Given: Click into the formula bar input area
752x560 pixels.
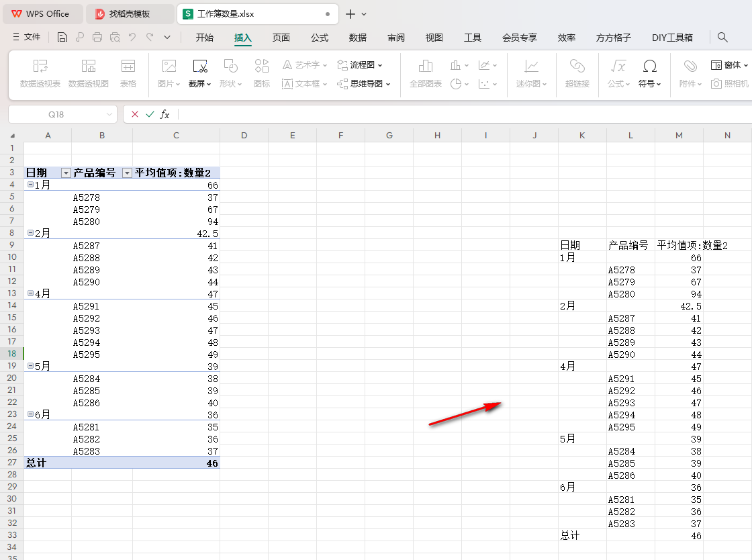Looking at the screenshot, I should 464,114.
